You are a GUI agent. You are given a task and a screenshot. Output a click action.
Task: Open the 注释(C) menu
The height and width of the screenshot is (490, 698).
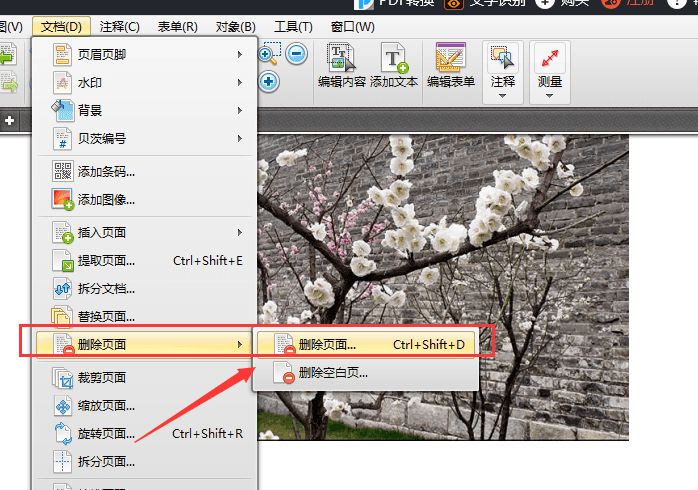[x=119, y=27]
